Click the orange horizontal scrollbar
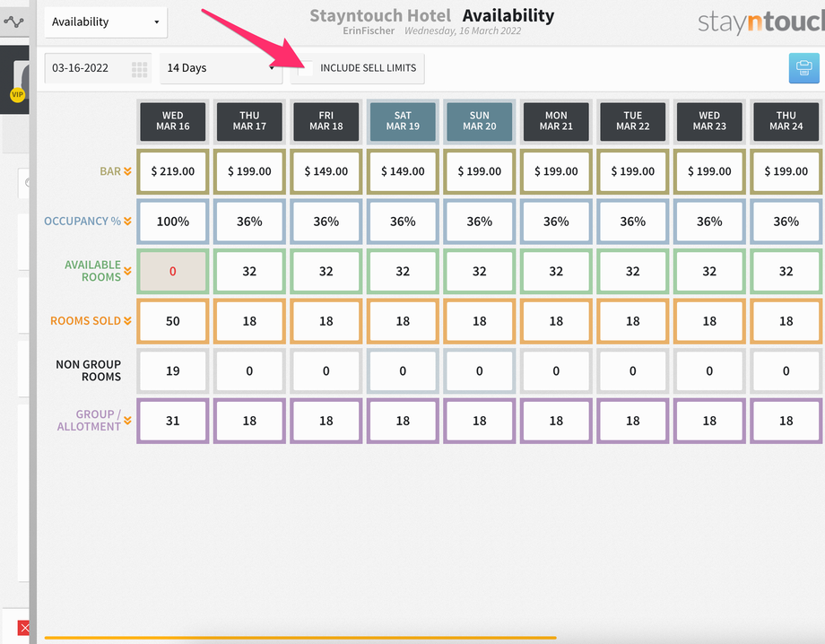The width and height of the screenshot is (825, 644). tap(300, 638)
